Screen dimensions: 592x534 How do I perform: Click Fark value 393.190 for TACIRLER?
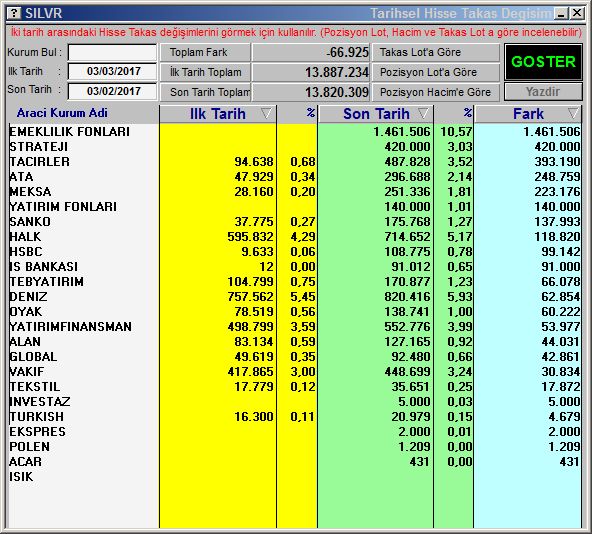pyautogui.click(x=557, y=162)
